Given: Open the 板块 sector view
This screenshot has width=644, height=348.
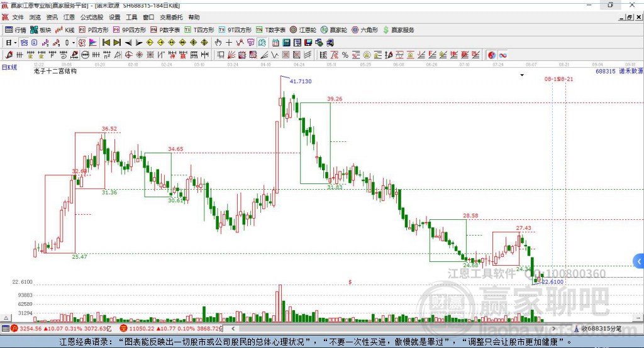Looking at the screenshot, I should click(40, 30).
